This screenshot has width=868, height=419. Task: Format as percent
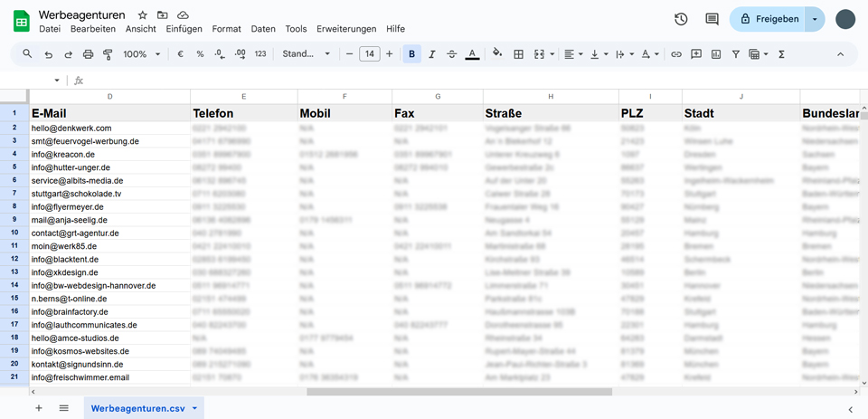(200, 54)
